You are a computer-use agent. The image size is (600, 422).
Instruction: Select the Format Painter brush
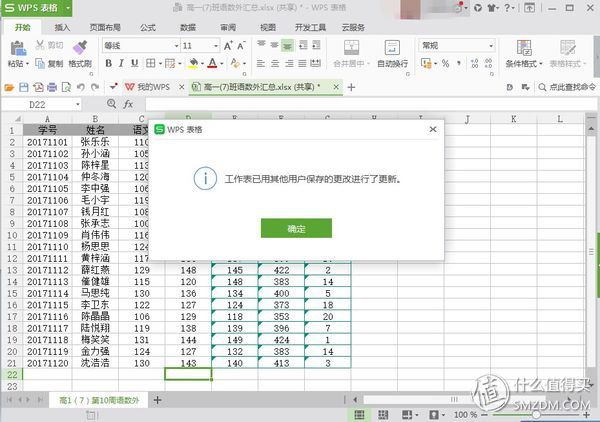[80, 47]
